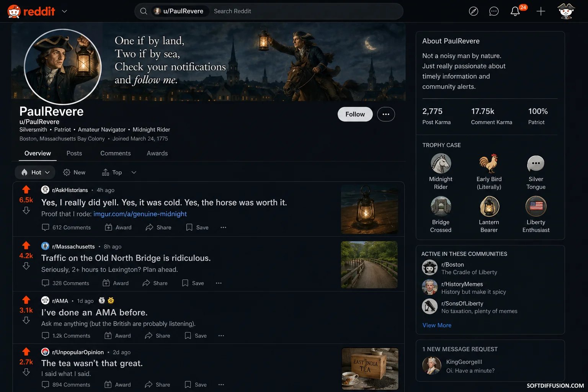Click the notifications bell icon

515,11
